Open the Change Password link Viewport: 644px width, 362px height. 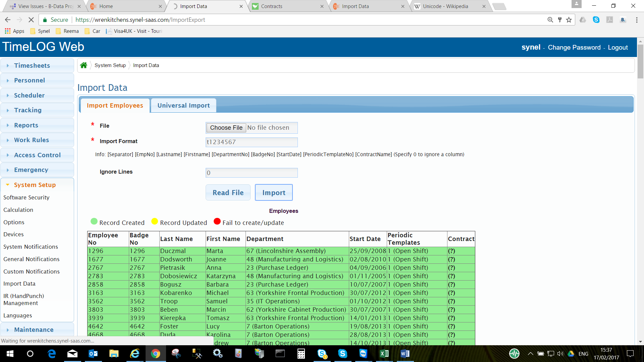[574, 48]
